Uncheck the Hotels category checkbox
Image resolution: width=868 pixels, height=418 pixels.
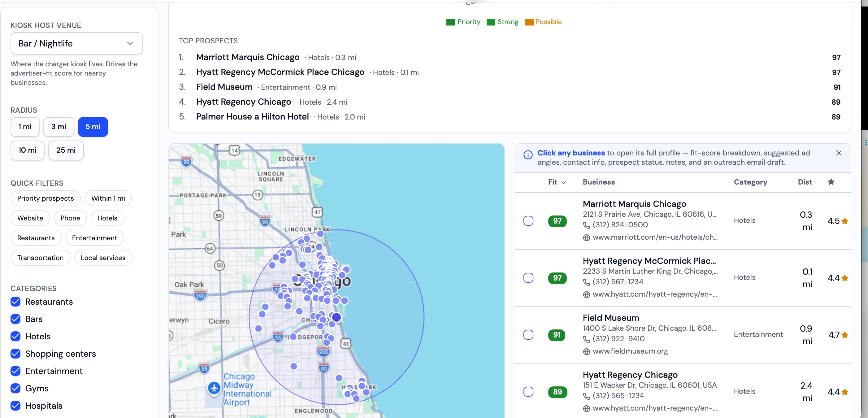(x=15, y=337)
